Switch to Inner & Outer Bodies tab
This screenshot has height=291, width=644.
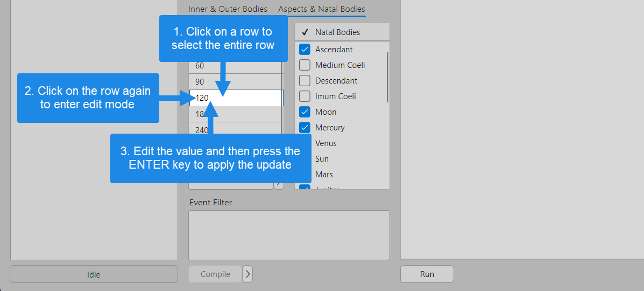click(228, 9)
